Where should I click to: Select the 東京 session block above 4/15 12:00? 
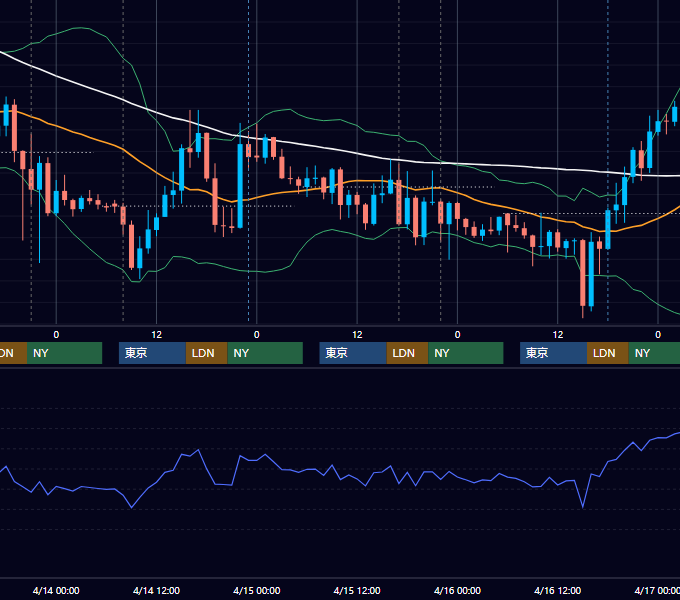point(353,353)
